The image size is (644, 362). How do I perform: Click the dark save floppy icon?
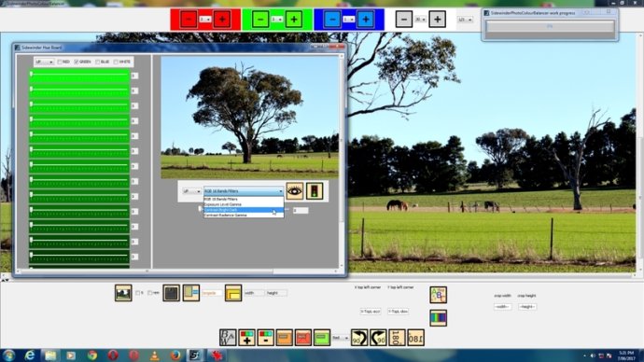click(x=172, y=293)
